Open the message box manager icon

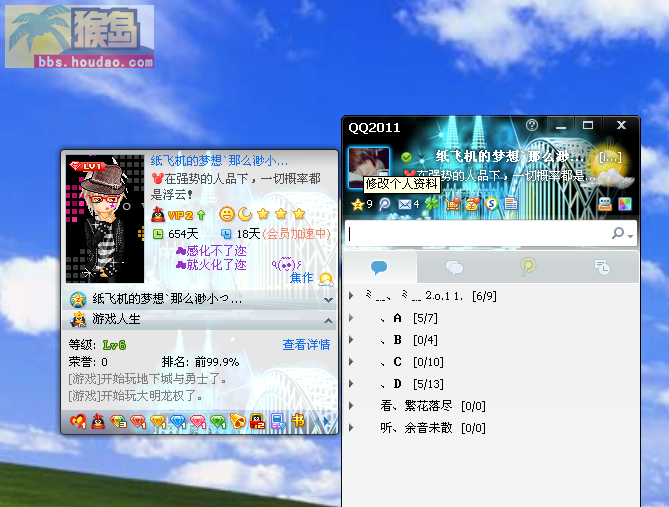(x=605, y=204)
